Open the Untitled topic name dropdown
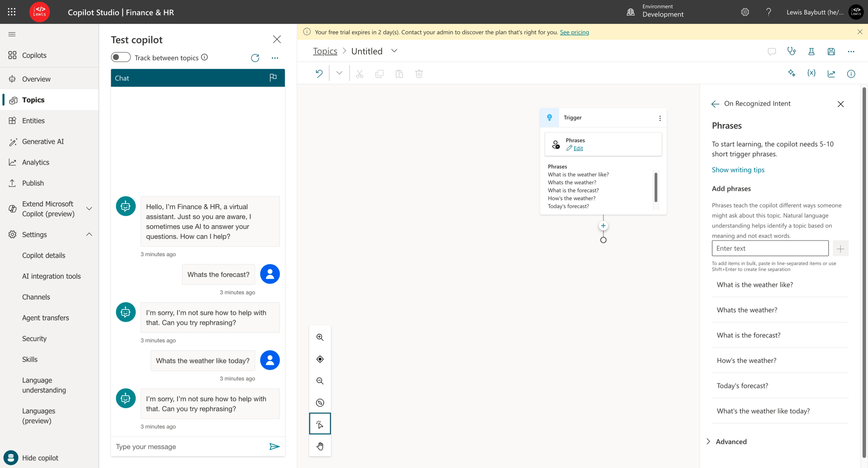Screen dimensions: 868x468 pyautogui.click(x=394, y=51)
